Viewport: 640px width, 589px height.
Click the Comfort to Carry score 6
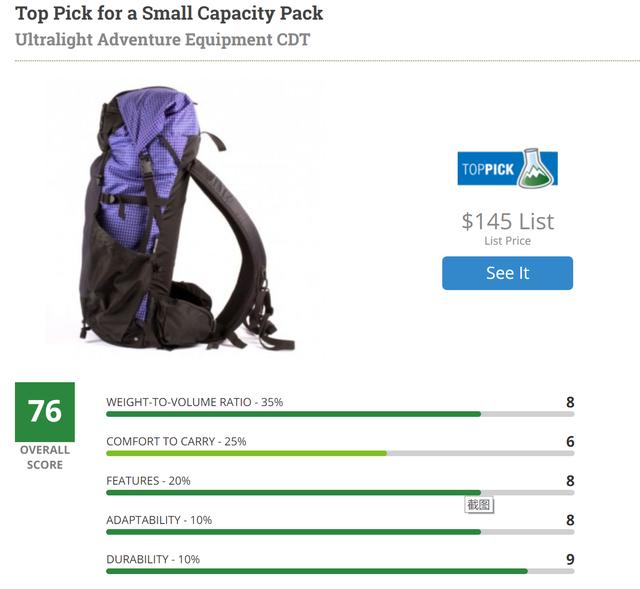(x=570, y=441)
